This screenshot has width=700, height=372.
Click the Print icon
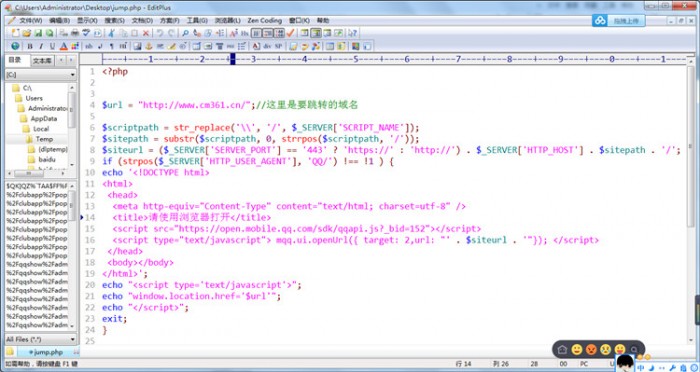pyautogui.click(x=75, y=33)
